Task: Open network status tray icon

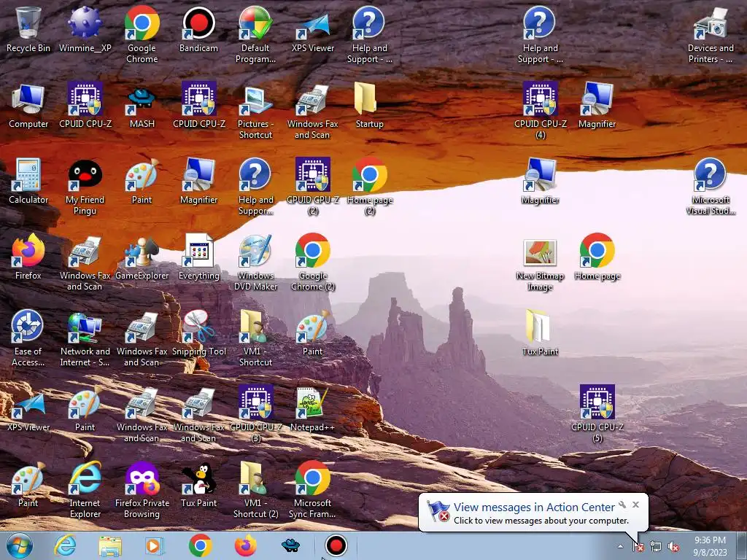Action: pos(656,547)
